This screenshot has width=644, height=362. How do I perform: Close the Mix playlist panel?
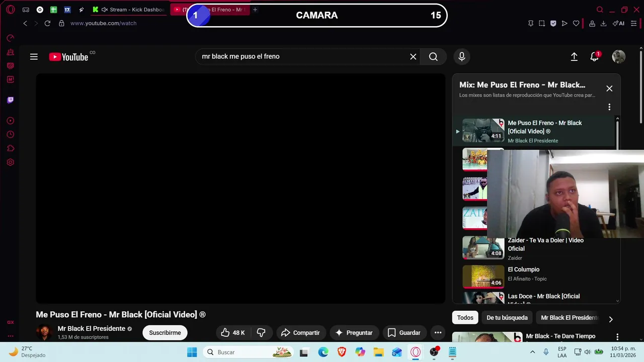(609, 88)
